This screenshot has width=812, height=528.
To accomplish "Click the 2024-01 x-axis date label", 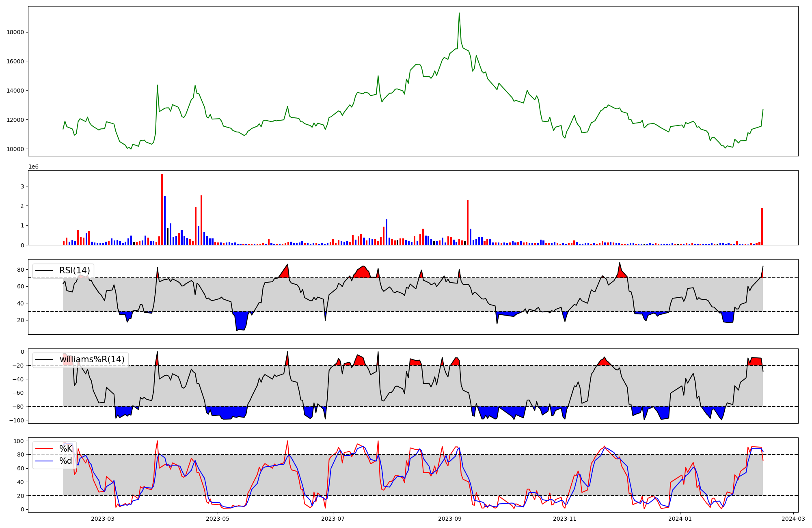I will tap(680, 519).
